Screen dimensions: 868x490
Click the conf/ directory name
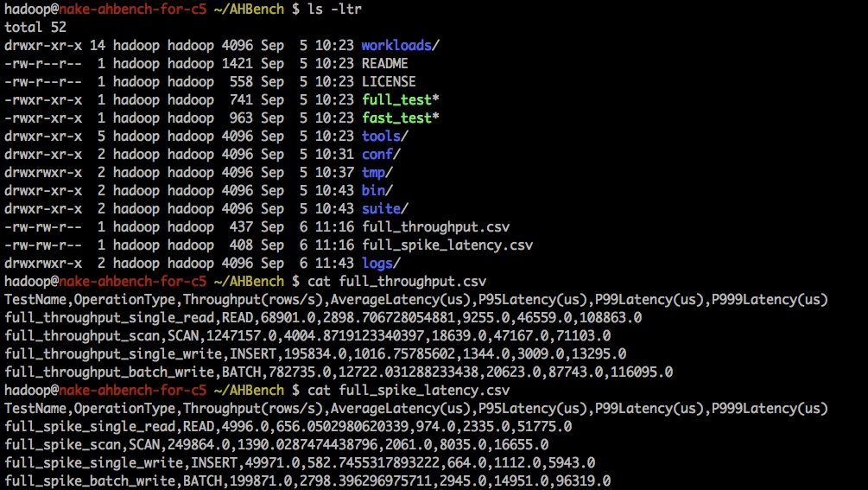pos(381,155)
